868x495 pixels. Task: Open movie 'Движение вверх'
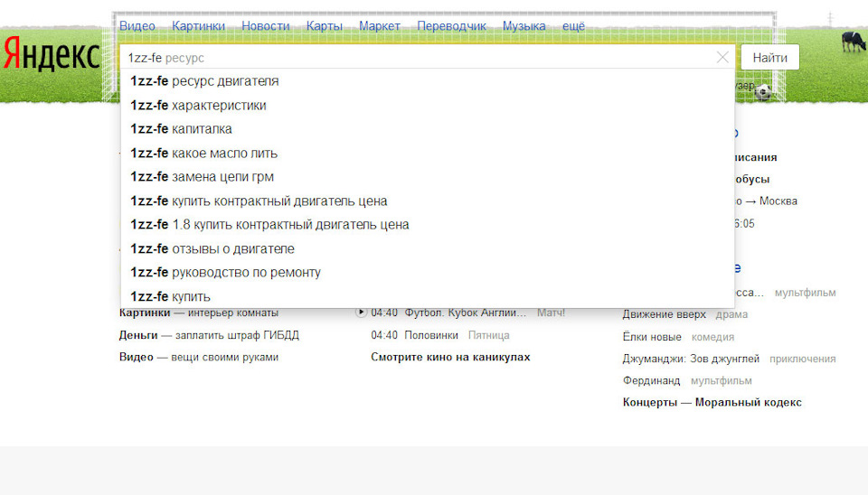[664, 314]
